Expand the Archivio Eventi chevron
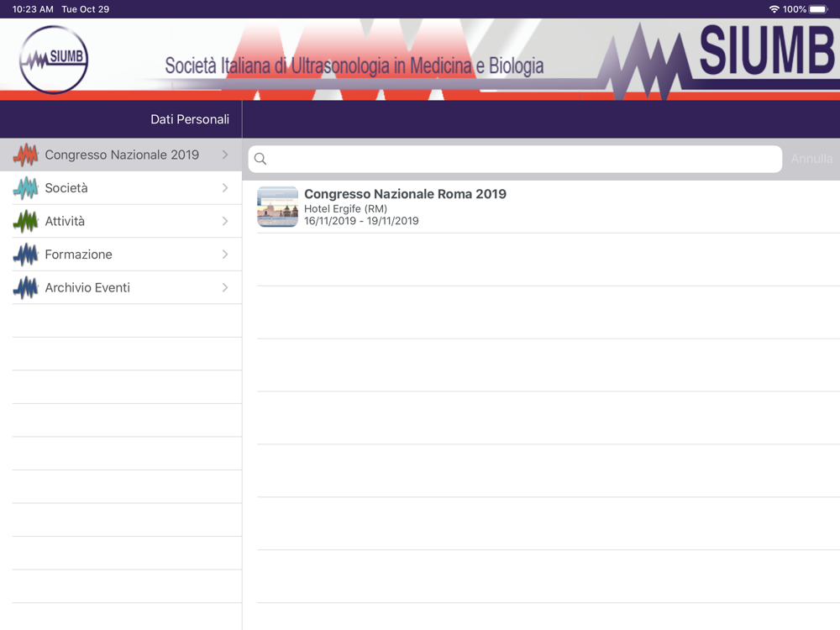Viewport: 840px width, 630px height. click(225, 287)
